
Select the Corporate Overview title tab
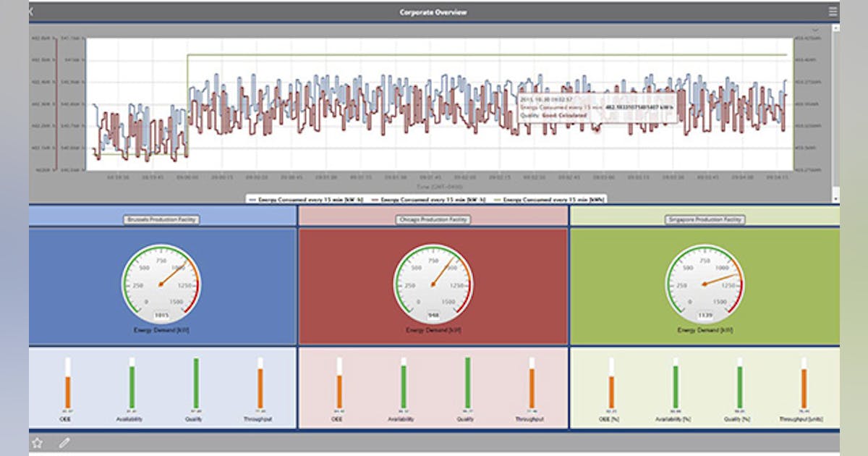coord(433,12)
